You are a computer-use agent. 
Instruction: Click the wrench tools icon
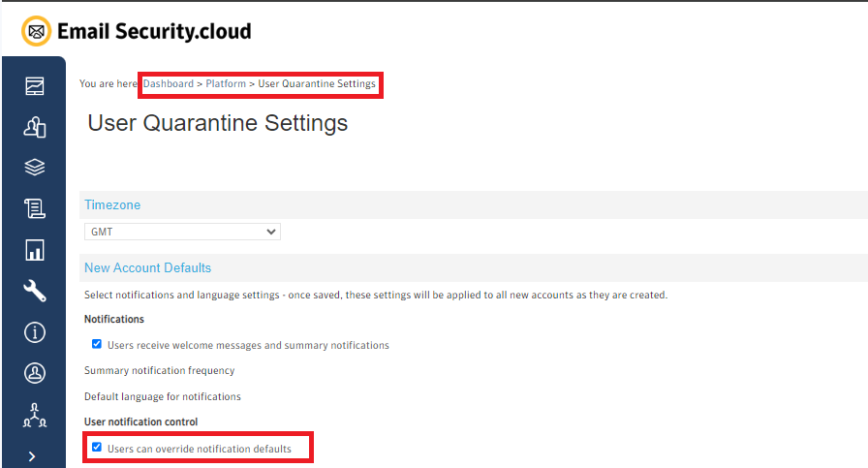[x=35, y=291]
